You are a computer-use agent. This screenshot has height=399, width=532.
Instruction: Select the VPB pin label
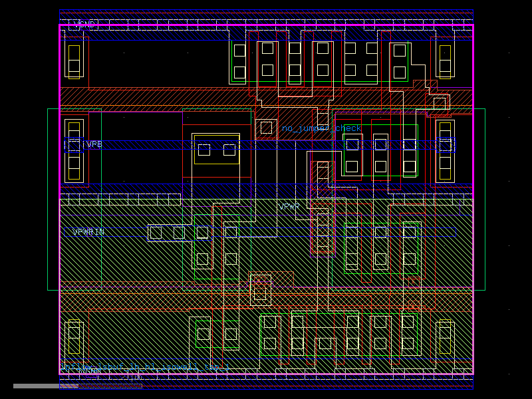tap(94, 144)
